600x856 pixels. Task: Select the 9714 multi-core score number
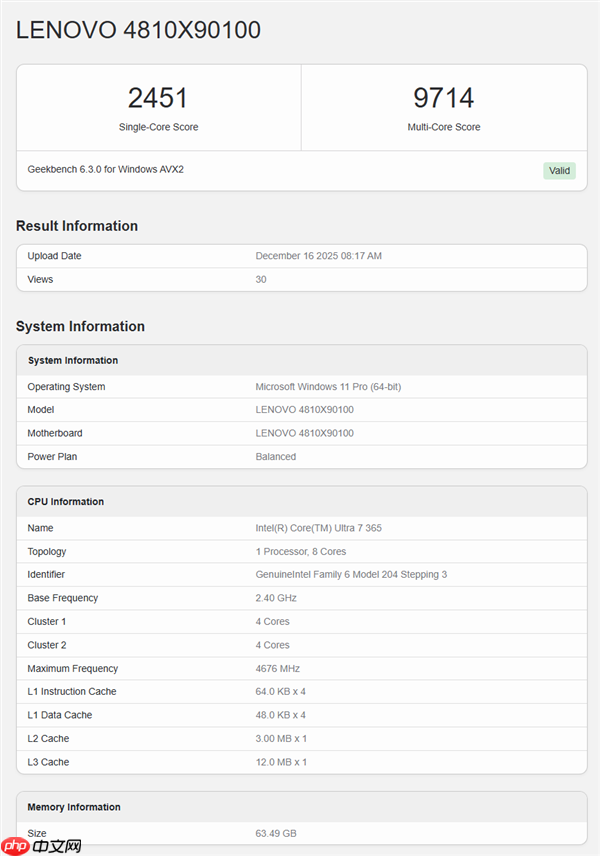point(444,98)
